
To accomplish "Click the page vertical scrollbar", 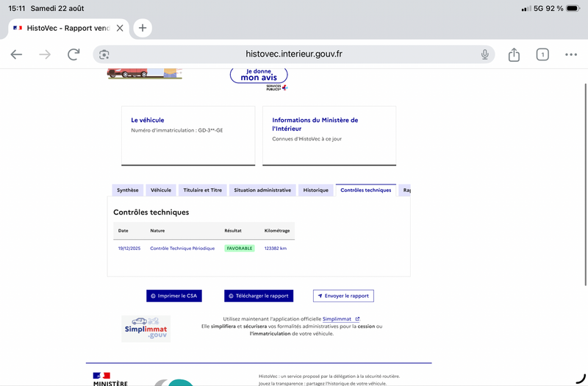I will 585,184.
